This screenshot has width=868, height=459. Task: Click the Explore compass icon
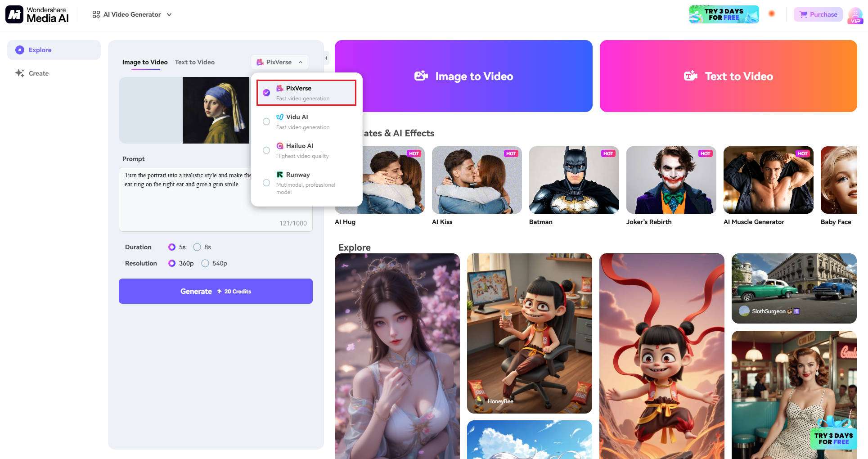click(x=20, y=50)
